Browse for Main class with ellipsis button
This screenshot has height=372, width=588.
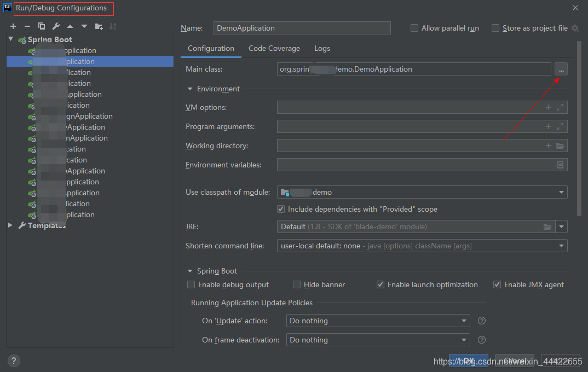pyautogui.click(x=561, y=69)
